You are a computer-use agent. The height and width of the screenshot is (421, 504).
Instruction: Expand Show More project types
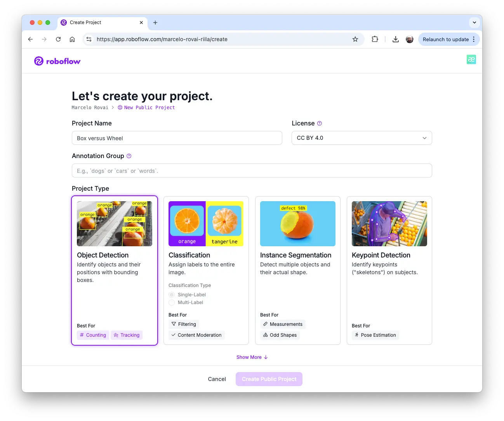coord(252,357)
